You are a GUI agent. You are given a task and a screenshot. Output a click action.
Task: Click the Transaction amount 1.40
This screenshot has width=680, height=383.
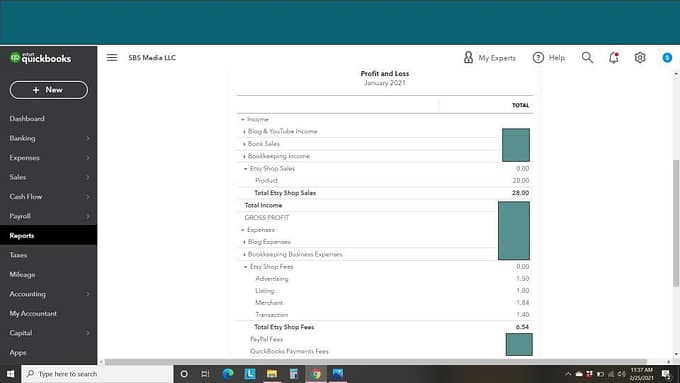tap(523, 314)
